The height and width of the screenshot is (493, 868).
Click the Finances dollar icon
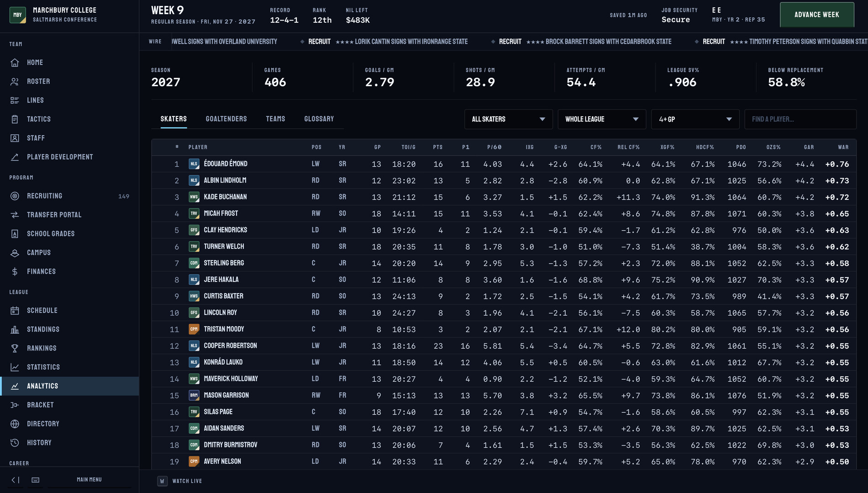(15, 272)
